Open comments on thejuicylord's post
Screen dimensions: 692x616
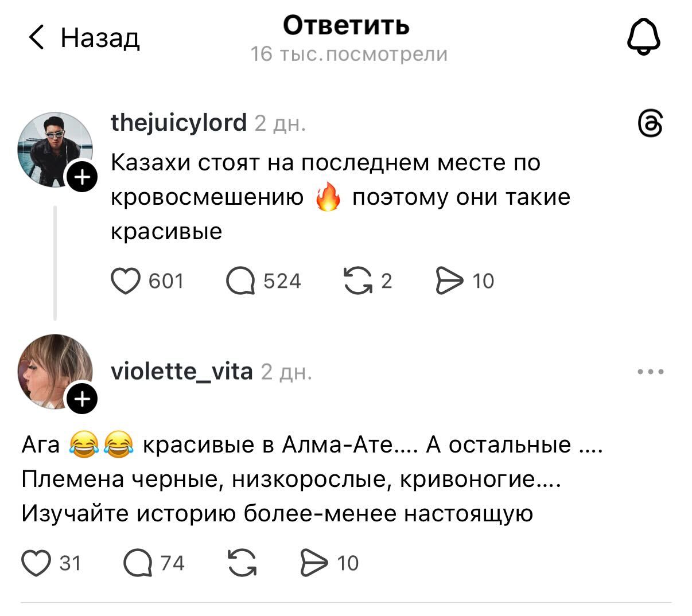tap(241, 281)
